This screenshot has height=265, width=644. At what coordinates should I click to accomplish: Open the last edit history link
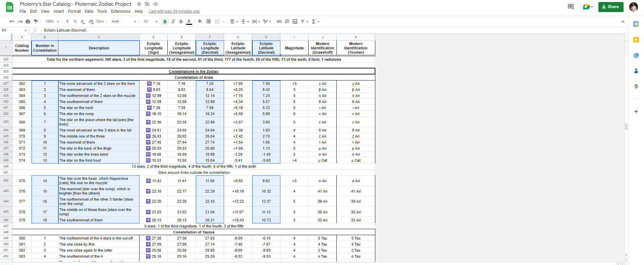(174, 11)
